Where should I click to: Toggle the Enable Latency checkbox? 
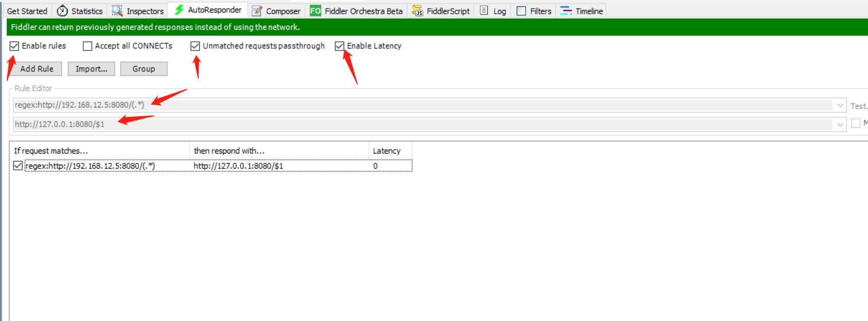[x=340, y=46]
